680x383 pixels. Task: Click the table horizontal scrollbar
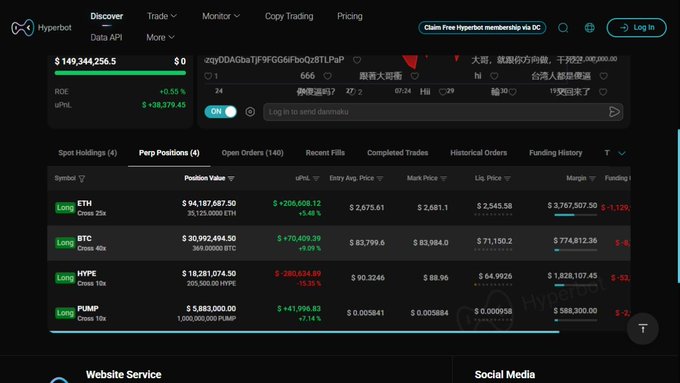tap(304, 332)
